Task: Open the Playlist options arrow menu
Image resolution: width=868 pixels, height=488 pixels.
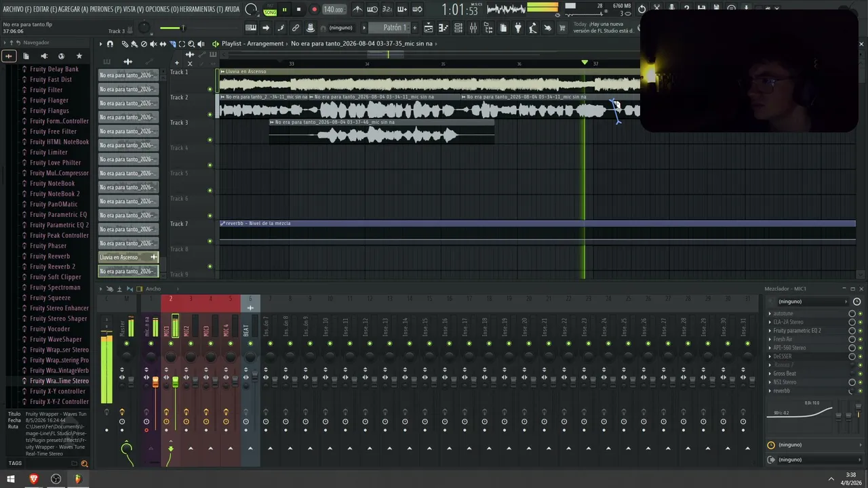Action: click(100, 44)
